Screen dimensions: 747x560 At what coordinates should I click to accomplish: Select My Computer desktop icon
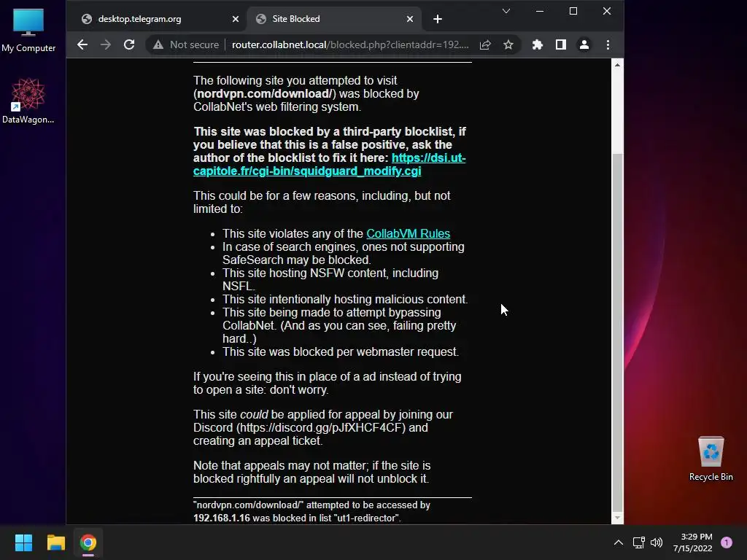(28, 31)
